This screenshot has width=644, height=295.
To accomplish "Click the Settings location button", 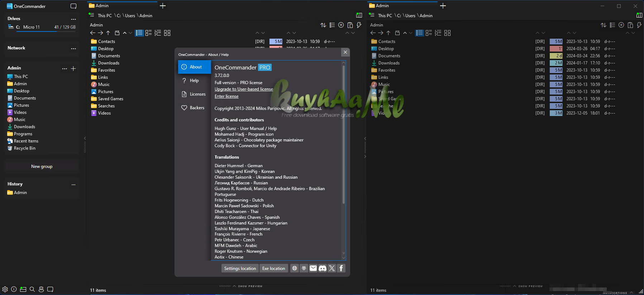I will click(240, 268).
